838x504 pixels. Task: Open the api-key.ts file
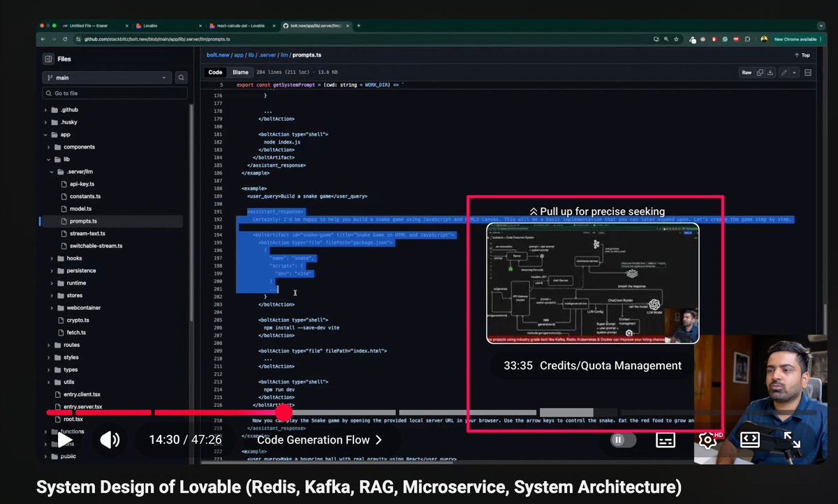(x=82, y=184)
